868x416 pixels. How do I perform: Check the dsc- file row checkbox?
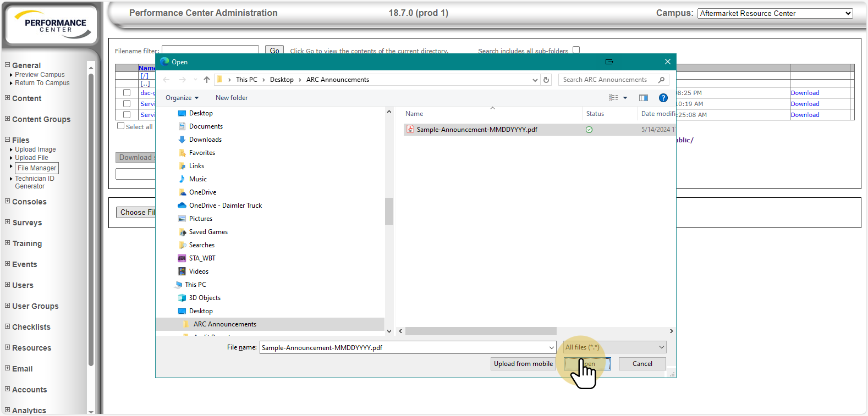(127, 93)
